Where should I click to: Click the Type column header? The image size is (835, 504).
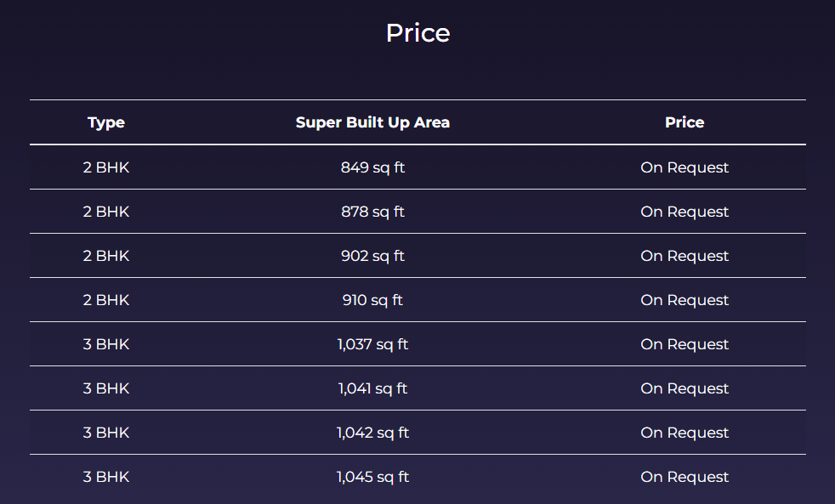coord(106,122)
